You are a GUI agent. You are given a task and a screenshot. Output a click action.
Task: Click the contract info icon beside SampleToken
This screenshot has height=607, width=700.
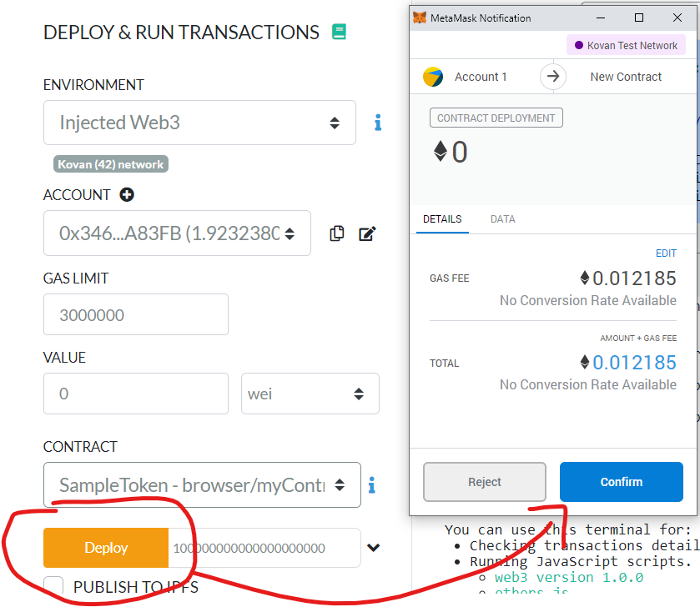[x=371, y=485]
